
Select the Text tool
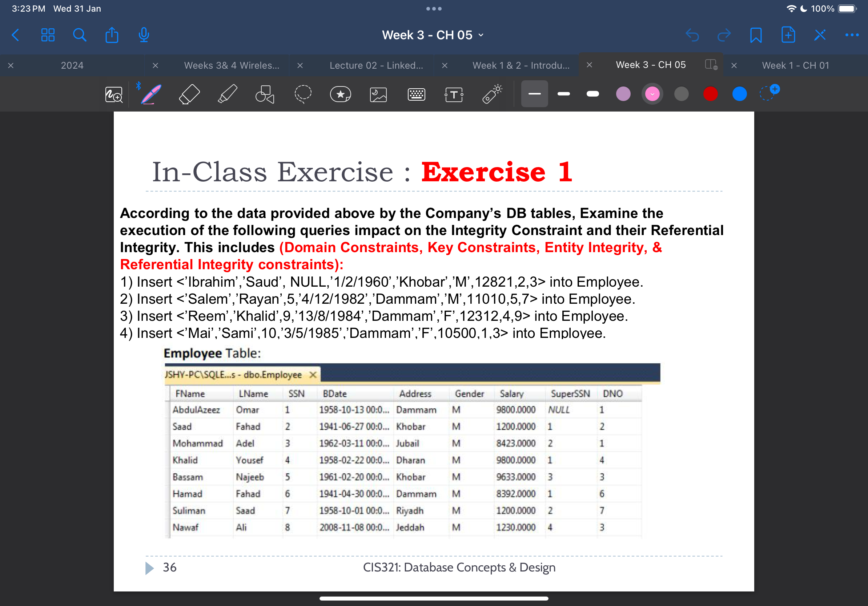(454, 94)
